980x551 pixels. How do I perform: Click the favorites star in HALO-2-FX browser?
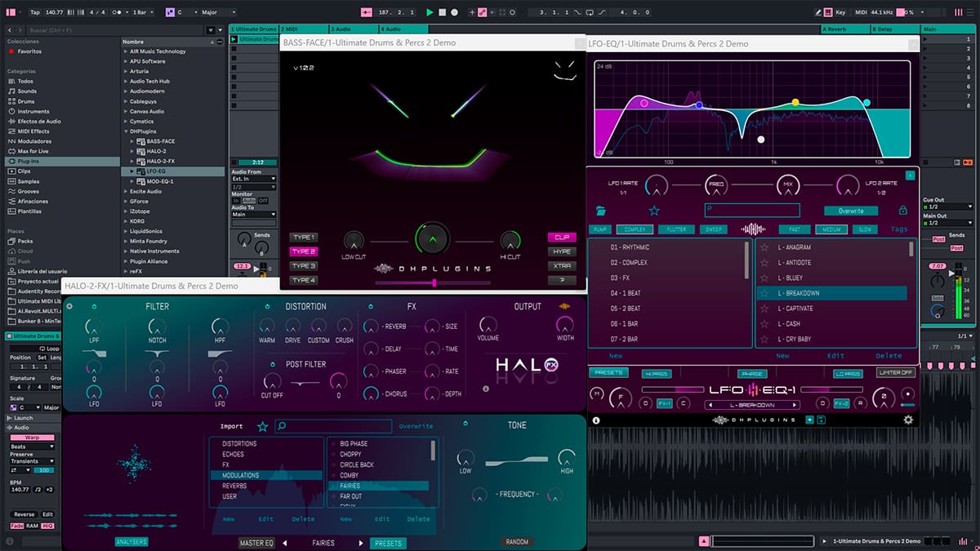[x=262, y=426]
